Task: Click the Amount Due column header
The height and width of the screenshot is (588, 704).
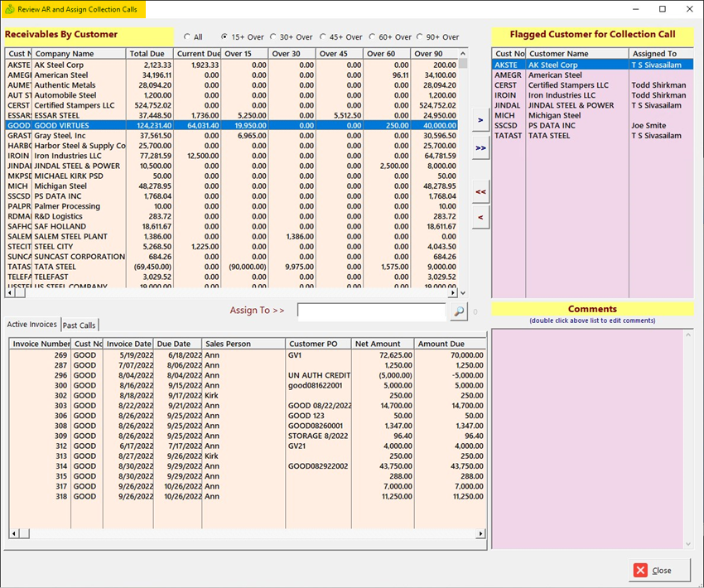Action: 450,344
